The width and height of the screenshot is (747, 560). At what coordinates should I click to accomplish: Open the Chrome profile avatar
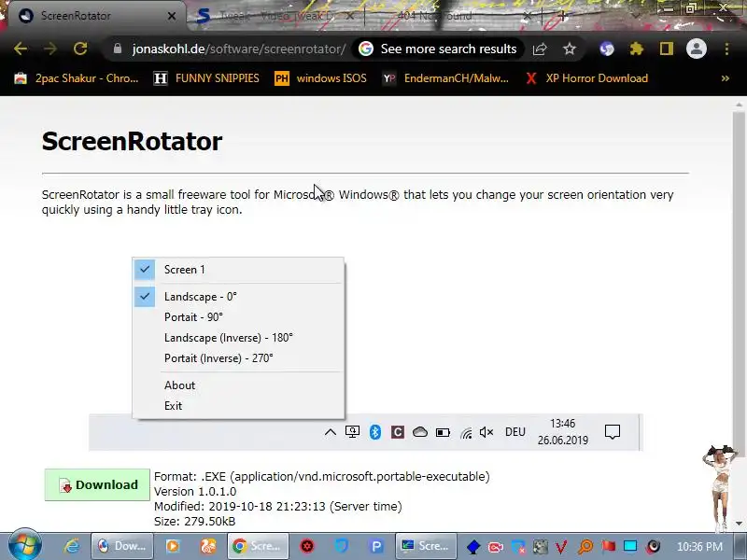tap(696, 49)
